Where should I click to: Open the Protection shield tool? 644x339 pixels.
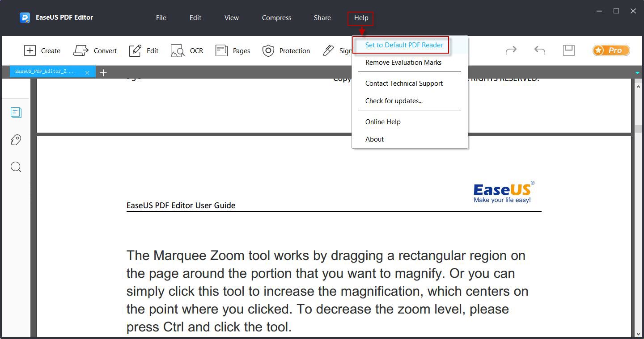coord(286,50)
